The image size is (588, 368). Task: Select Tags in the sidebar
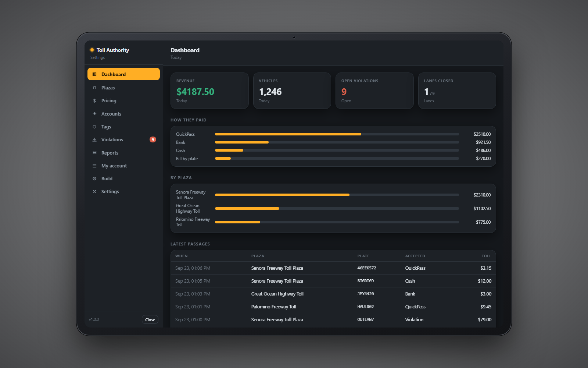[123, 127]
